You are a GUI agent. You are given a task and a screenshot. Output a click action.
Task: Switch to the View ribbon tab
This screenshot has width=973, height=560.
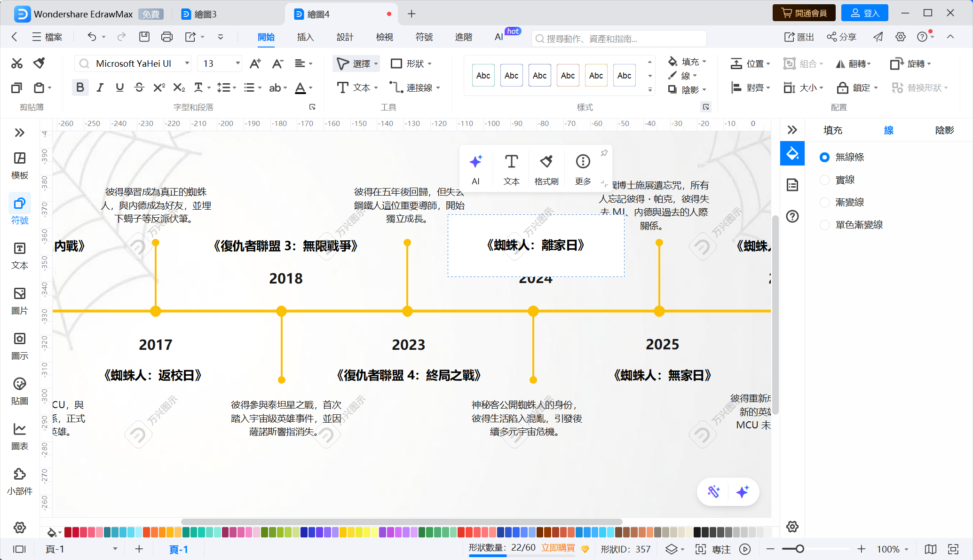coord(384,37)
